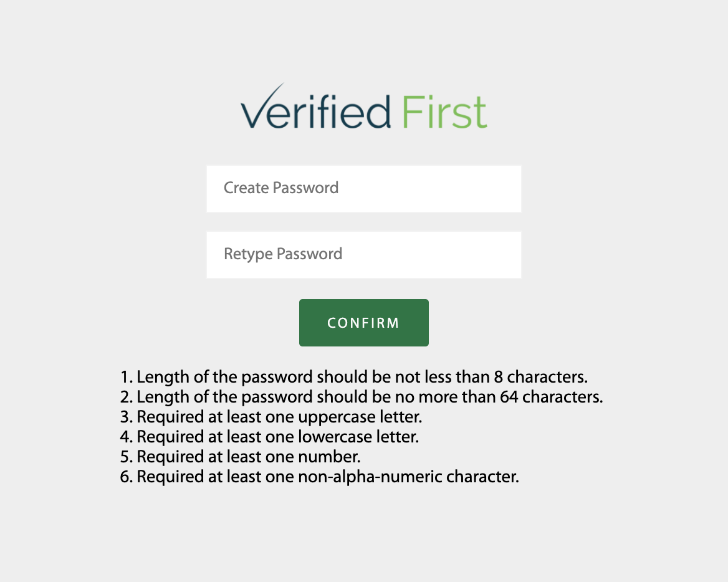The width and height of the screenshot is (728, 582).
Task: Click the Verified First logo
Action: tap(363, 107)
